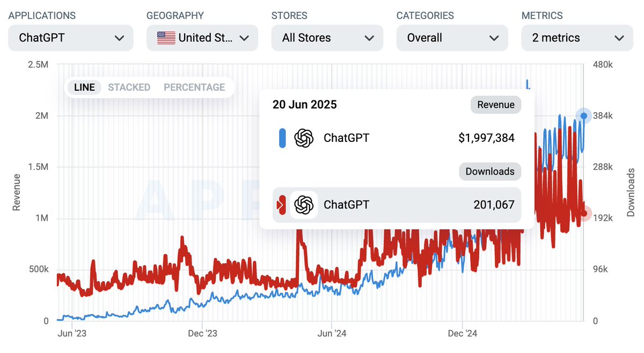Click the ChatGPT logo beside the revenue value
Viewport: 644px width, 353px height.
304,138
